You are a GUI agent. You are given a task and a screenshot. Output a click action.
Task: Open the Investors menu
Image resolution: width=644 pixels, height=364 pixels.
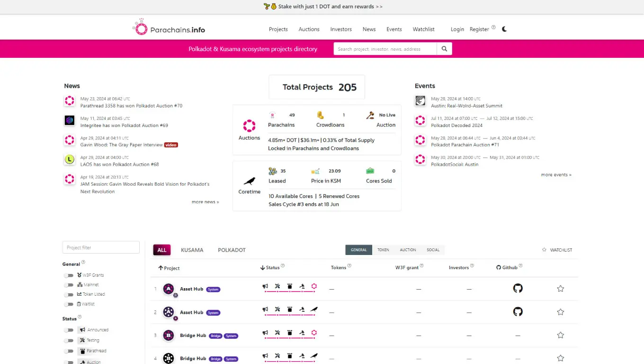pos(341,29)
